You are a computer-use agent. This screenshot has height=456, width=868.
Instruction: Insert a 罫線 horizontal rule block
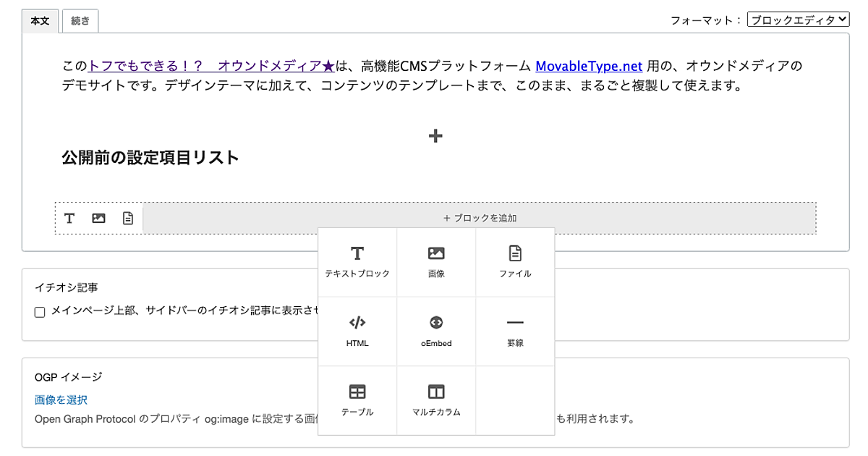[515, 331]
